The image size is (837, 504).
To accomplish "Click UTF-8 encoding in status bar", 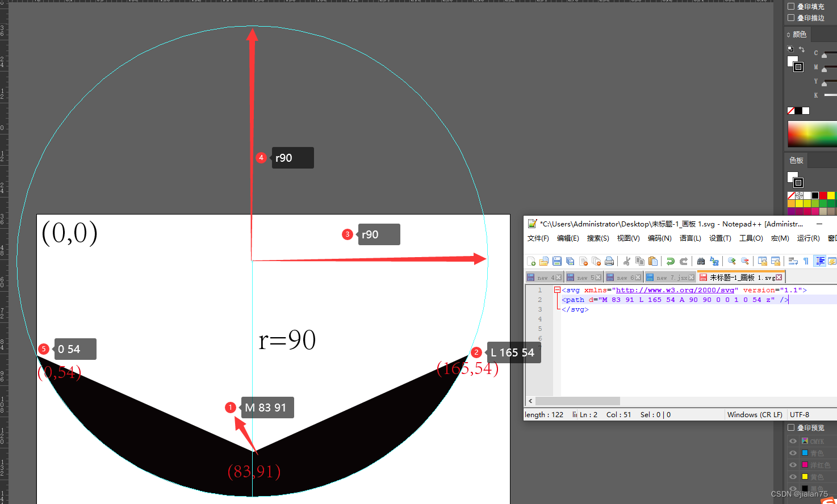I will coord(800,415).
